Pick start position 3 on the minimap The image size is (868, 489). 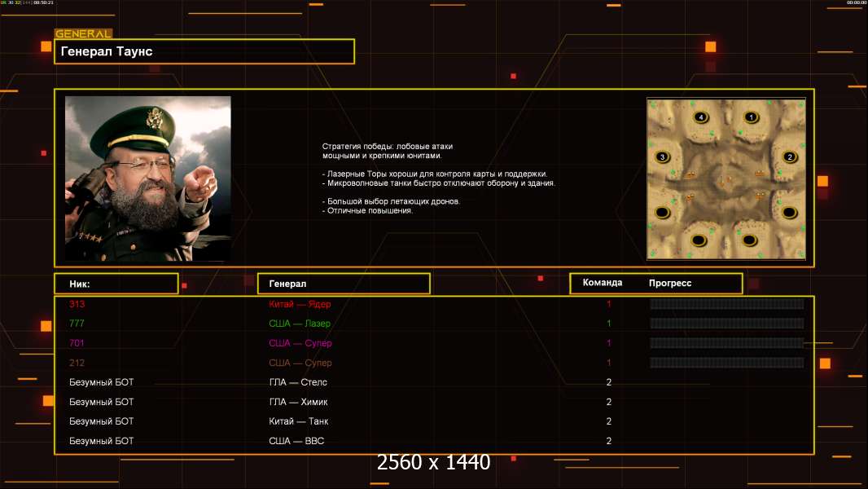pyautogui.click(x=663, y=156)
